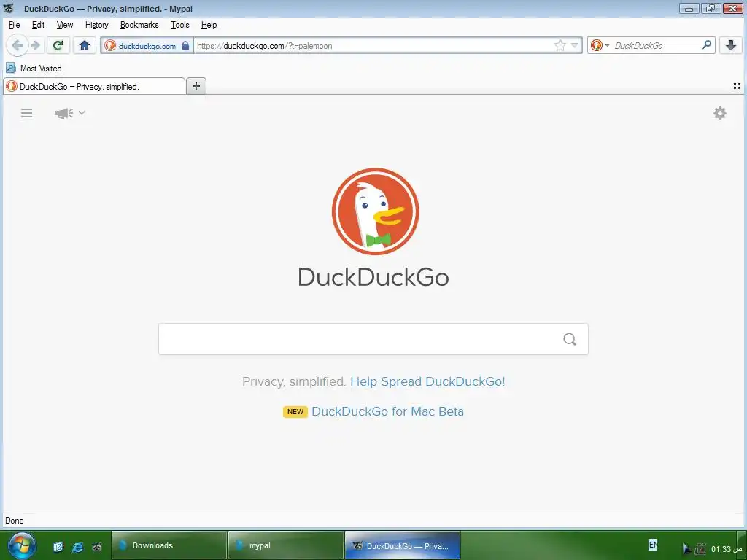Click the Mypal raccoon quick launch icon
Screen dimensions: 747x560
(97, 547)
